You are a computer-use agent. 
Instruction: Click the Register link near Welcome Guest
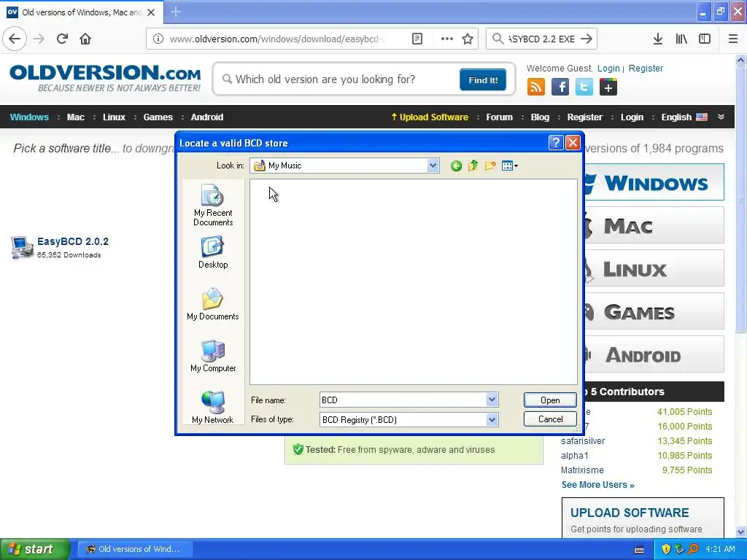[646, 69]
